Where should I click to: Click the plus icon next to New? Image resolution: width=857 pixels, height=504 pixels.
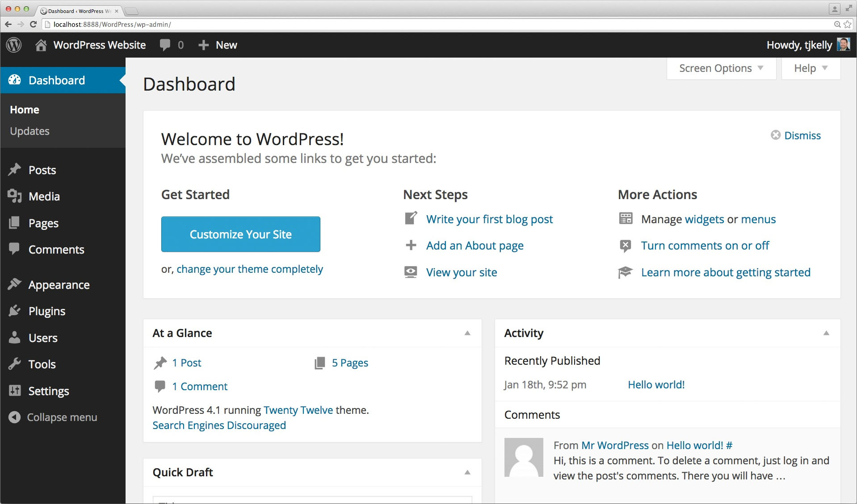(203, 45)
